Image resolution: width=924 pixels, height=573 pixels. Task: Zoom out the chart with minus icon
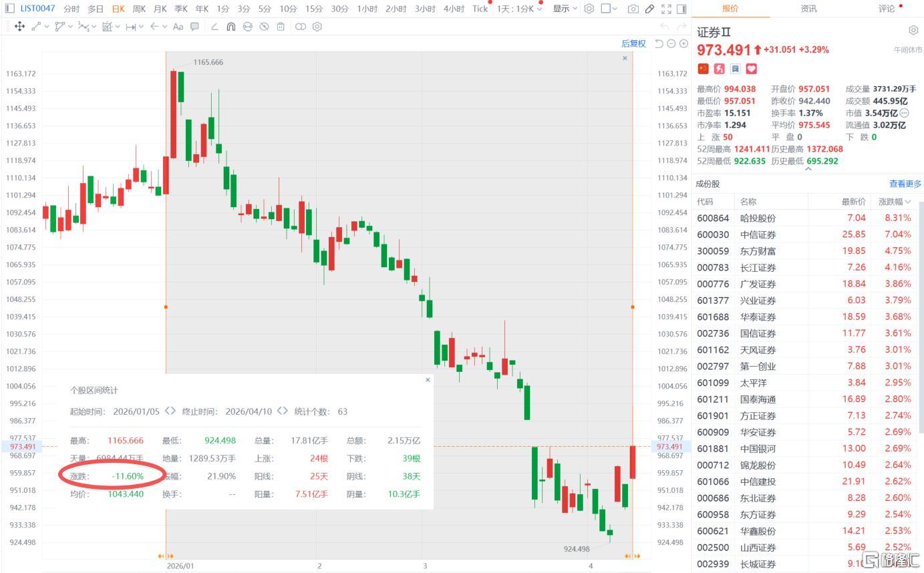(671, 43)
